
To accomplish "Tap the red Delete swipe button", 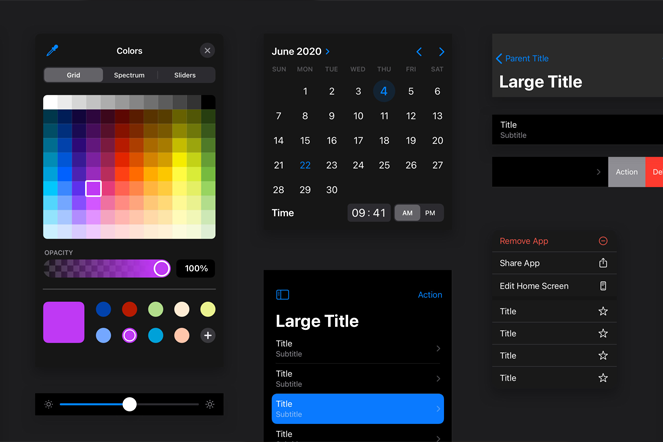I will point(655,172).
